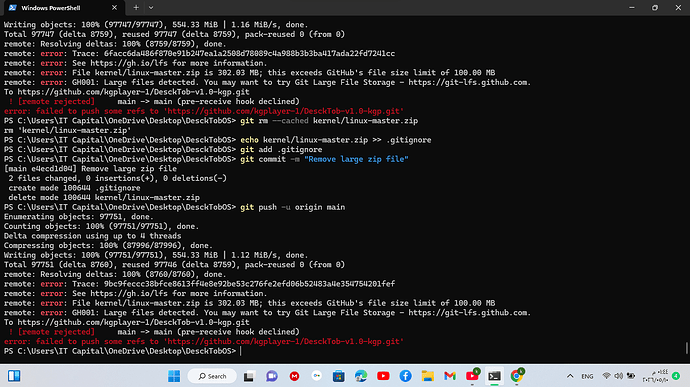
Task: Open the green notification count badge
Action: click(x=676, y=376)
